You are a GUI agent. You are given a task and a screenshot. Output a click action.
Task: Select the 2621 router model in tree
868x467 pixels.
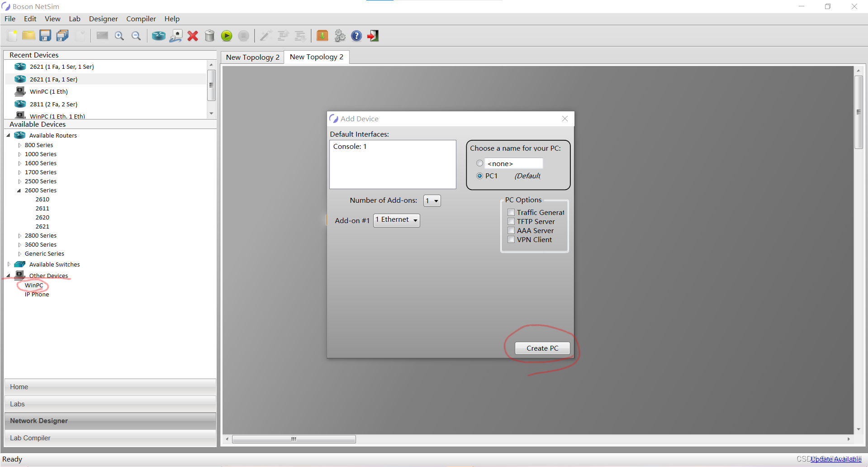click(x=43, y=227)
